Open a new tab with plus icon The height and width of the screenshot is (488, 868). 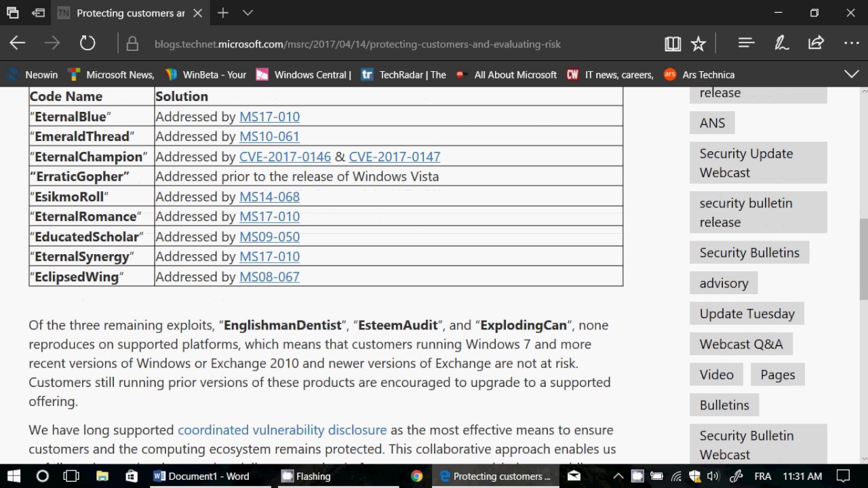tap(222, 13)
